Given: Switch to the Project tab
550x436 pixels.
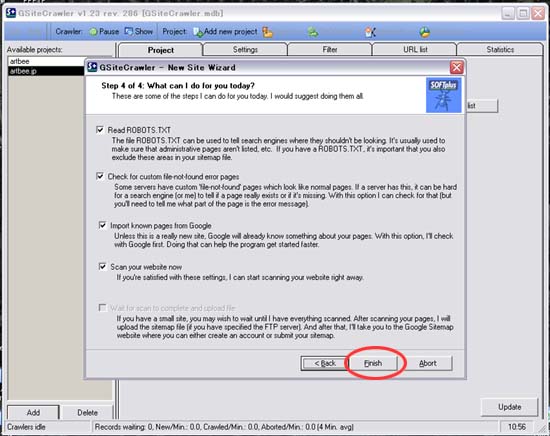Looking at the screenshot, I should pos(161,50).
